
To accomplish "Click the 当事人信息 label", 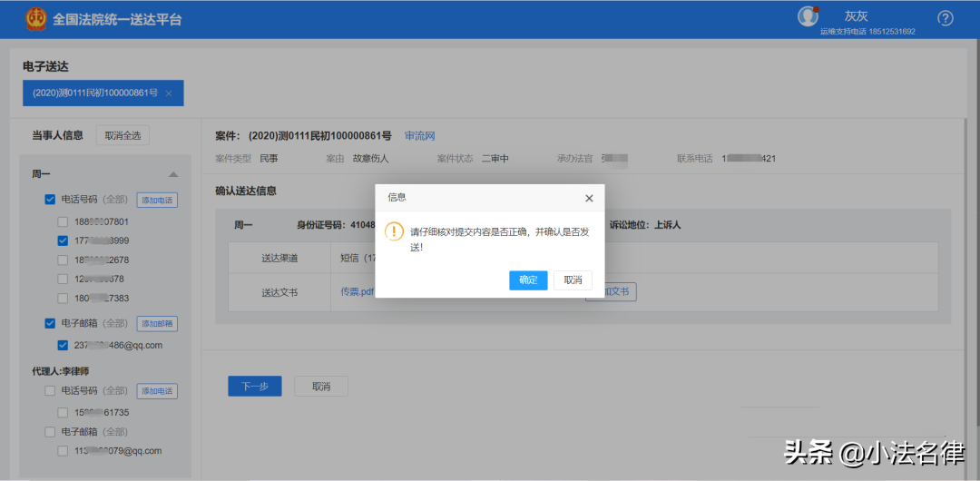I will tap(57, 135).
